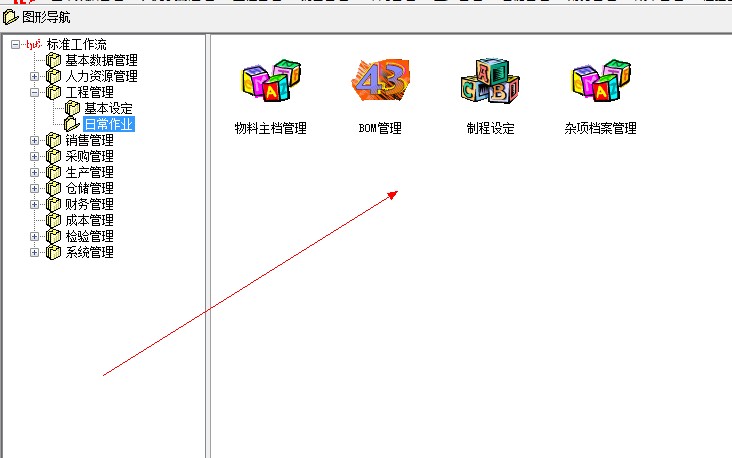The image size is (732, 458).
Task: Click folder icon next to 仓储管理
Action: (53, 188)
